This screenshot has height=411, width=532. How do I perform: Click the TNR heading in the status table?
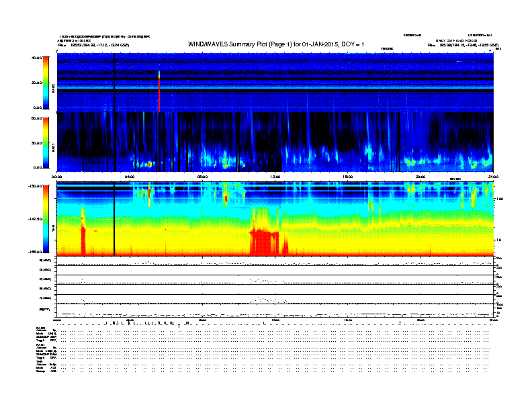tap(39, 361)
